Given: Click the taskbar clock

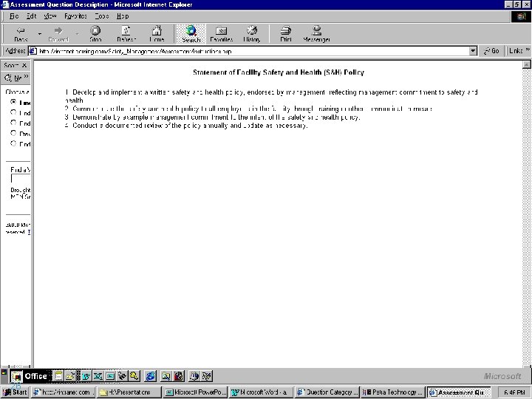Looking at the screenshot, I should click(x=515, y=392).
